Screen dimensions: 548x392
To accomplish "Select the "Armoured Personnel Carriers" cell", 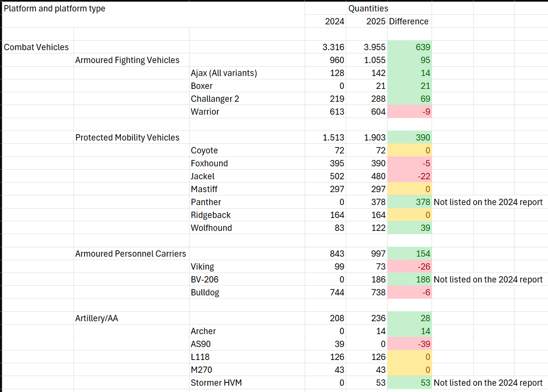I will coord(131,253).
